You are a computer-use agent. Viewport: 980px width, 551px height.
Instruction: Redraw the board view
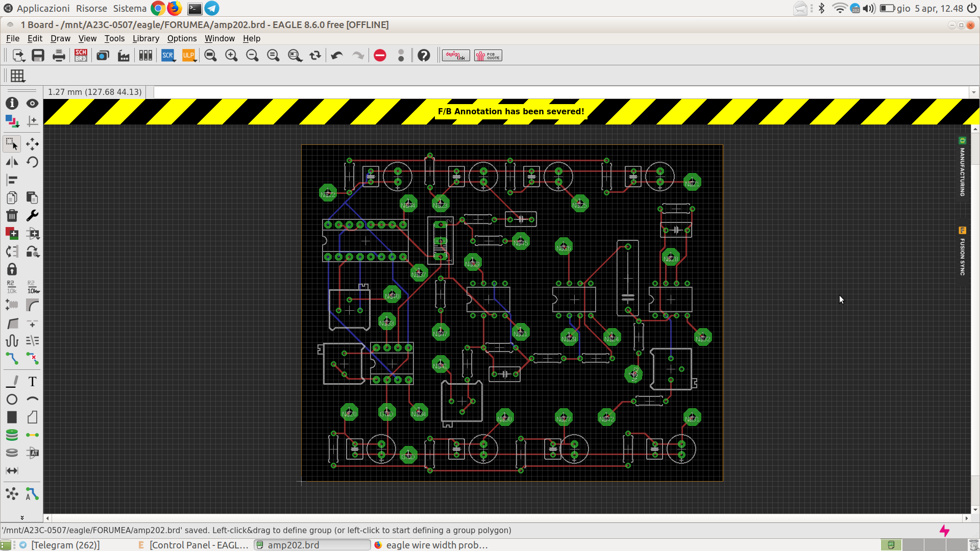coord(315,56)
